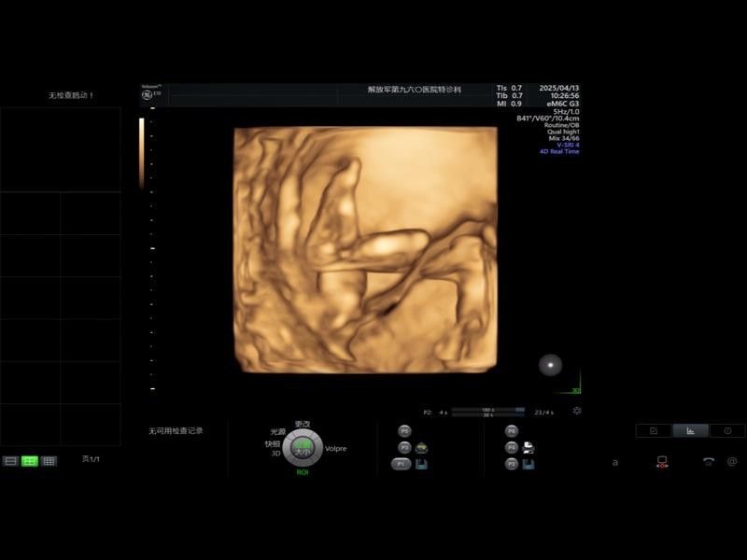Select 快照 3D on the trackball dial
Image resolution: width=747 pixels, height=560 pixels.
pos(273,448)
